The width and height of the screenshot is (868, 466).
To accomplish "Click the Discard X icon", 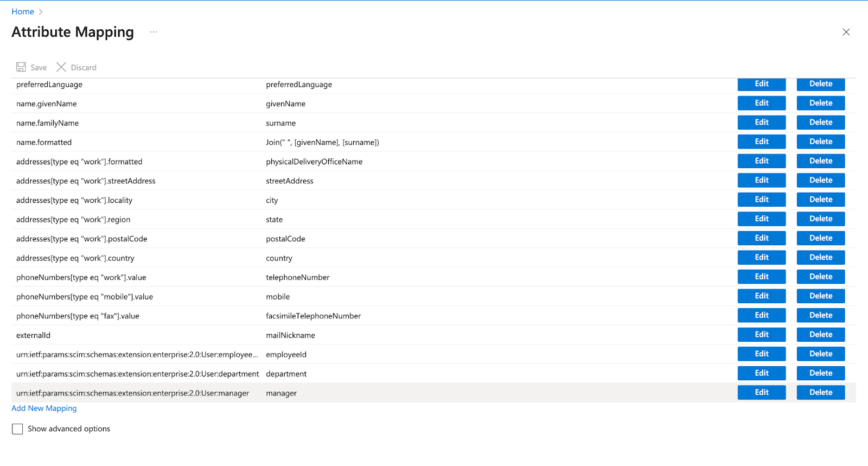I will tap(61, 67).
